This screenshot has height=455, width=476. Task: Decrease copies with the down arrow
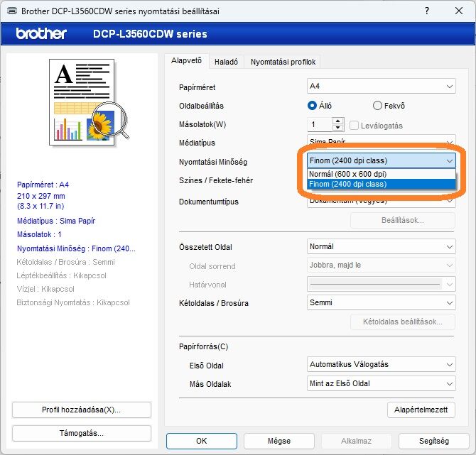338,128
